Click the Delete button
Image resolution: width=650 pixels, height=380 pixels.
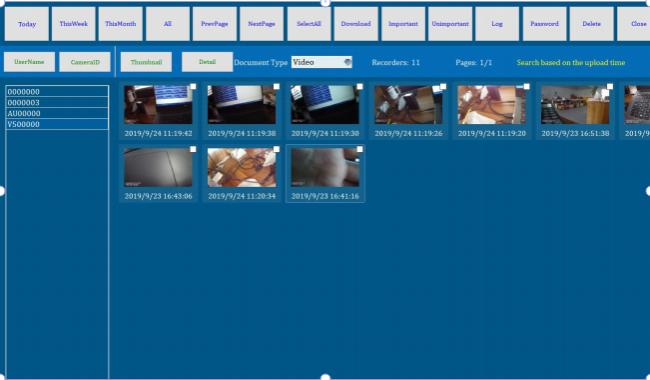592,24
